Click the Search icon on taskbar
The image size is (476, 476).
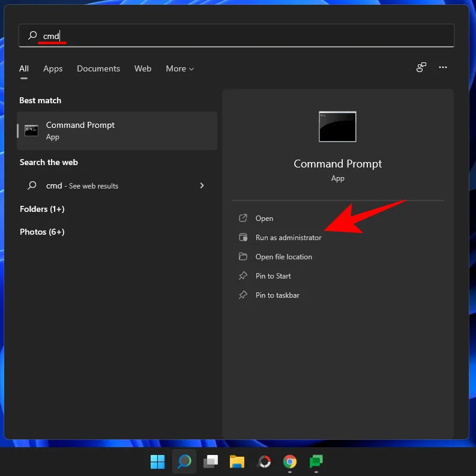pyautogui.click(x=184, y=462)
